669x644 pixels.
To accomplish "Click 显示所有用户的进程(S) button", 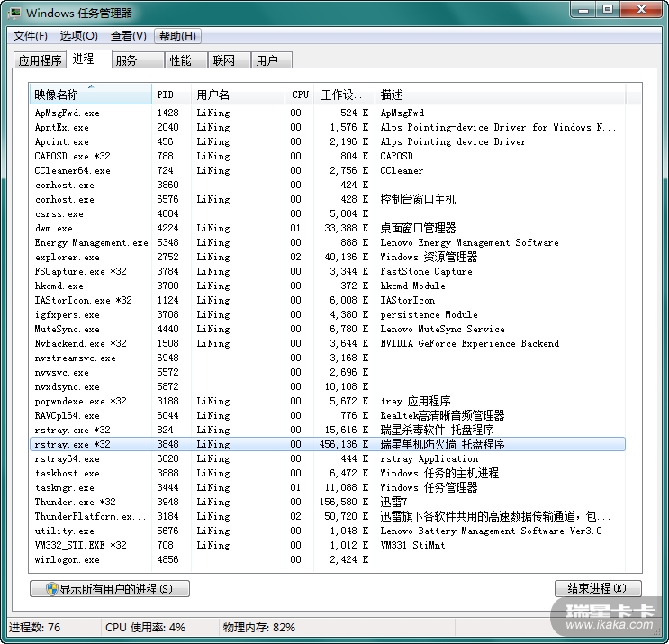I will tap(110, 589).
